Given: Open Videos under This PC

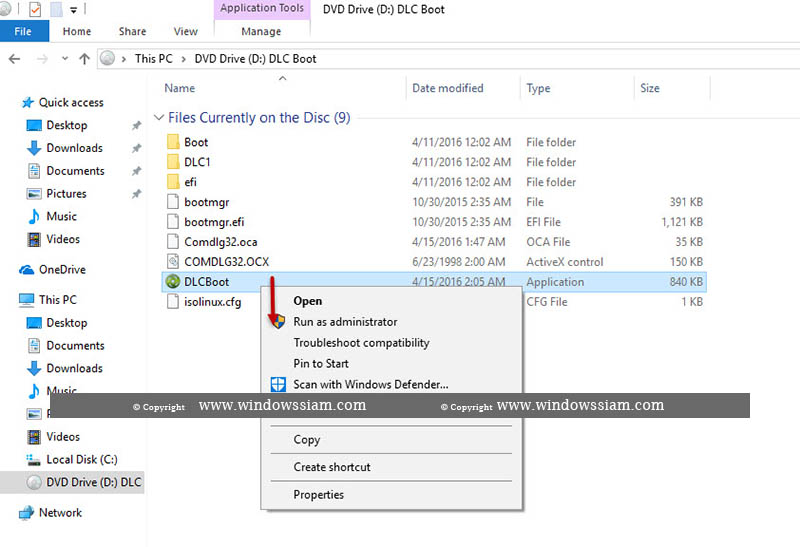Looking at the screenshot, I should coord(63,436).
